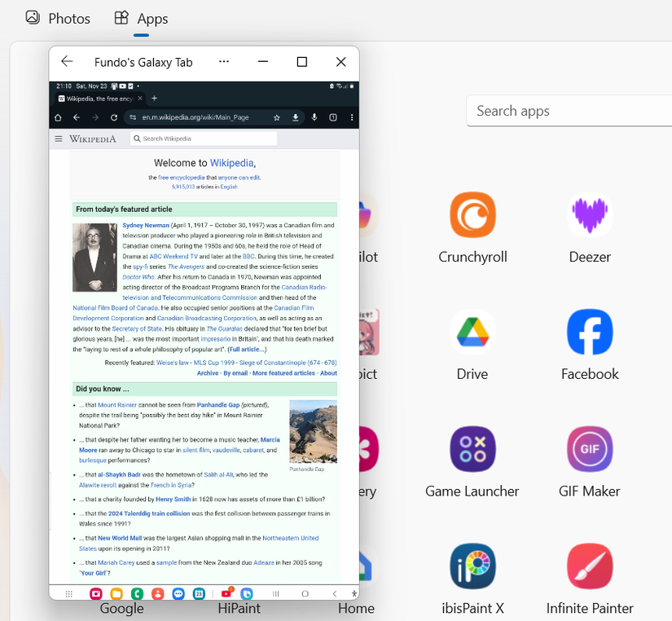Screen dimensions: 672x621
Task: Click inside the Search apps field
Action: click(x=569, y=111)
